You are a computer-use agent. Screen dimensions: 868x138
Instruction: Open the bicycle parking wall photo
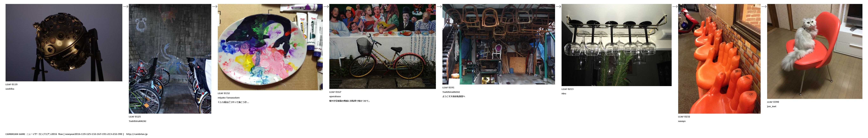coord(170,59)
